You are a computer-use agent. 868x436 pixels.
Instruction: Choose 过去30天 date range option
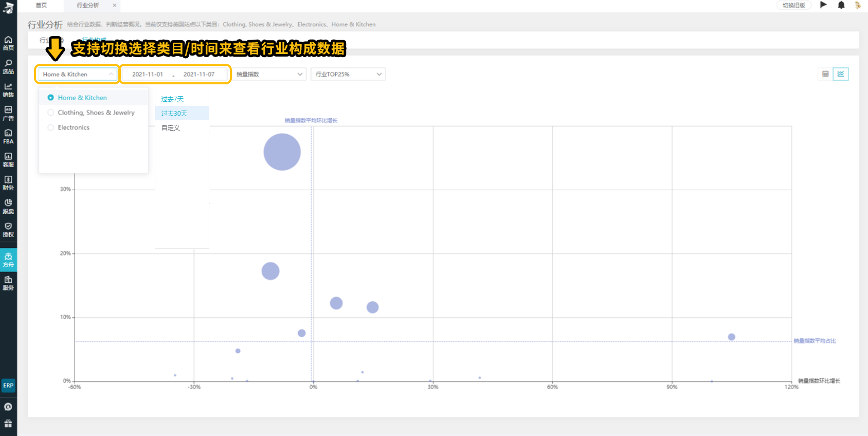click(x=182, y=113)
